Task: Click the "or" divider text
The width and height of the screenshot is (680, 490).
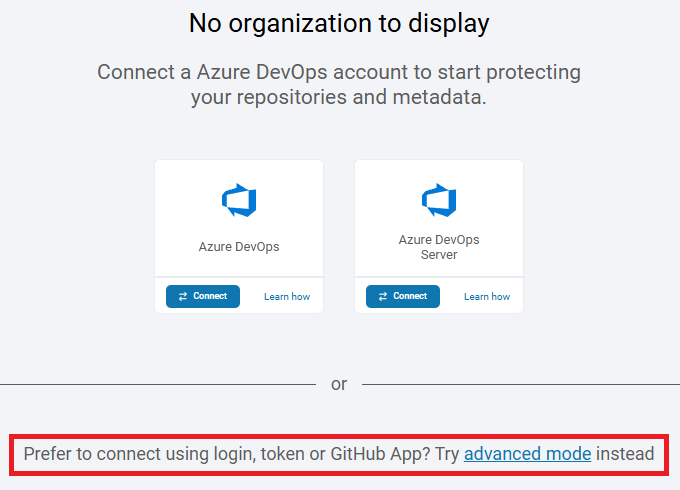Action: click(339, 384)
